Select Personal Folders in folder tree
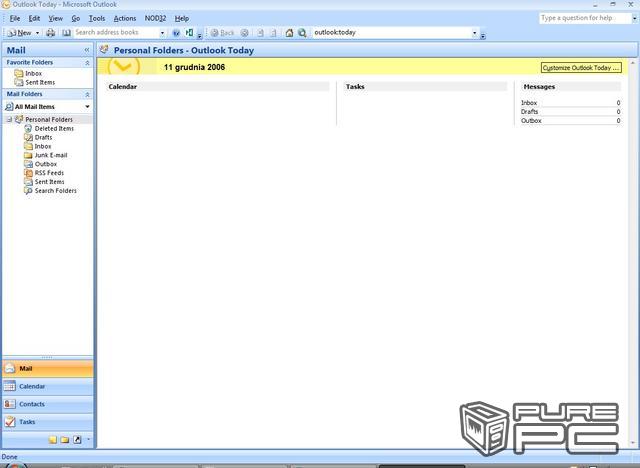Image resolution: width=640 pixels, height=468 pixels. 49,120
